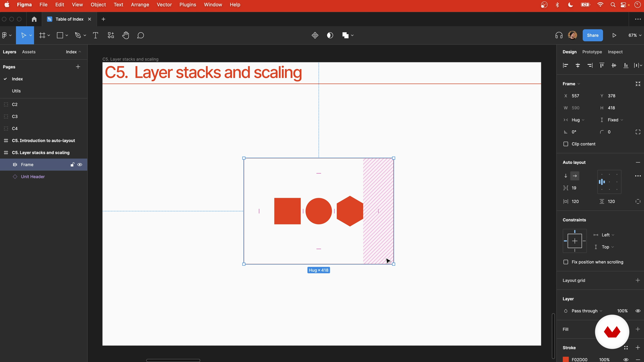Click Independent corners icon
This screenshot has width=644, height=362.
point(638,132)
